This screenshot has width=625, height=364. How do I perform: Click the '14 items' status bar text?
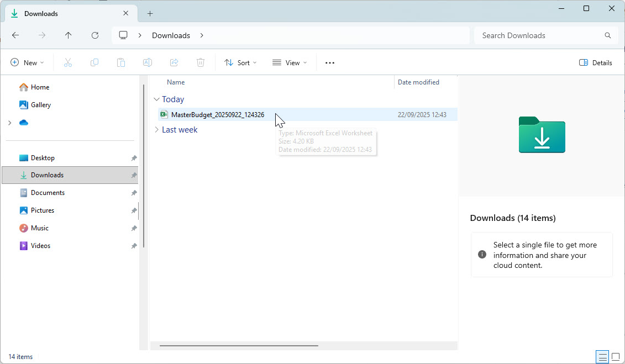tap(21, 357)
